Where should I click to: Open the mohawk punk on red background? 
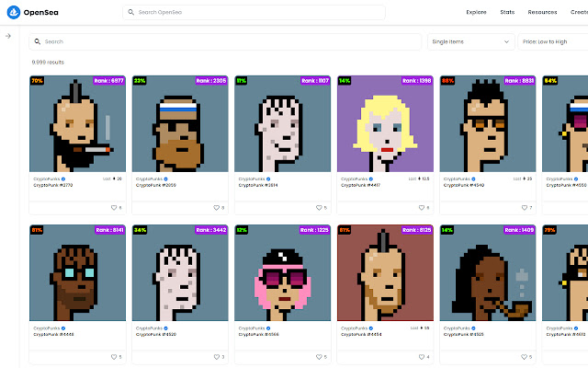(x=386, y=273)
